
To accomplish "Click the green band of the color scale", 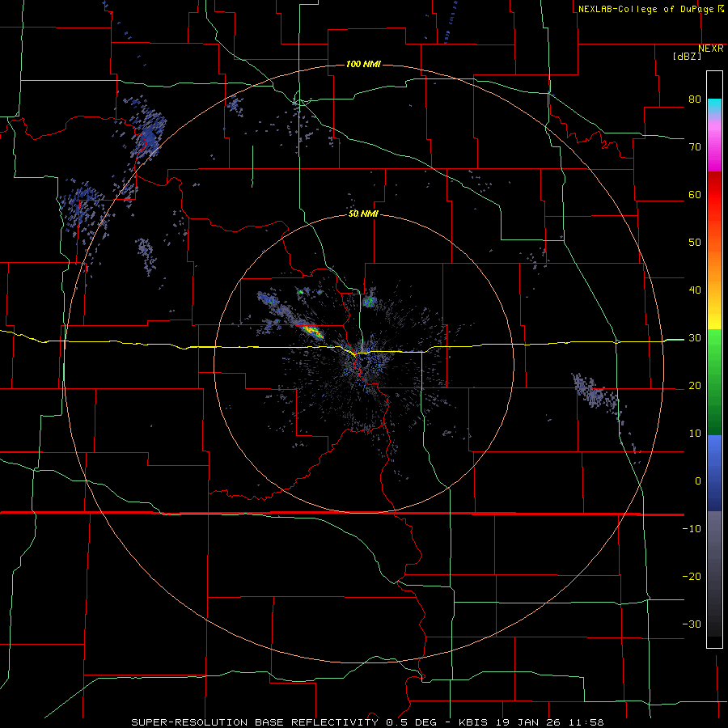I will [714, 382].
